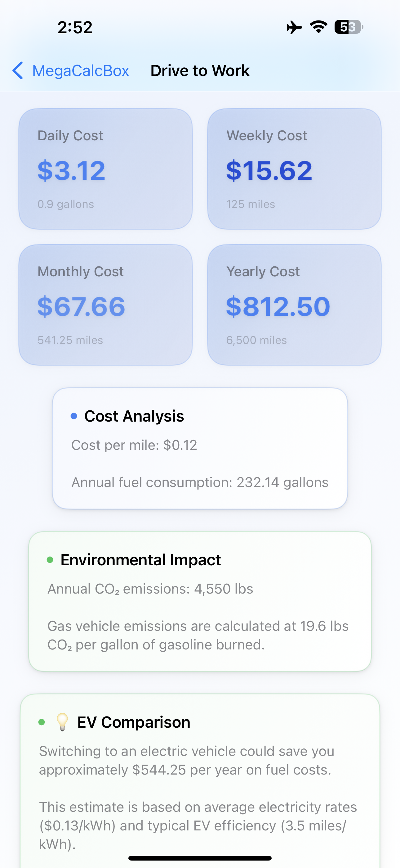Tap the airplane mode status icon

pyautogui.click(x=294, y=27)
